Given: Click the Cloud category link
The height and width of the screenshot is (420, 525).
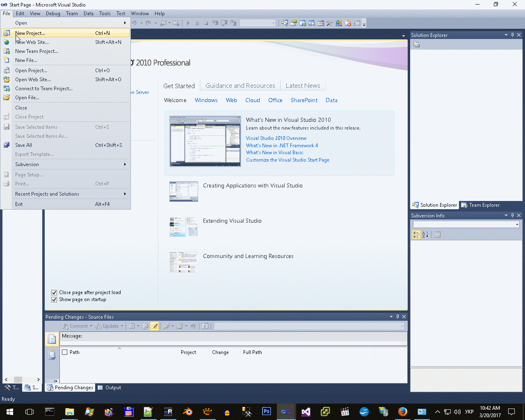Looking at the screenshot, I should [x=253, y=100].
